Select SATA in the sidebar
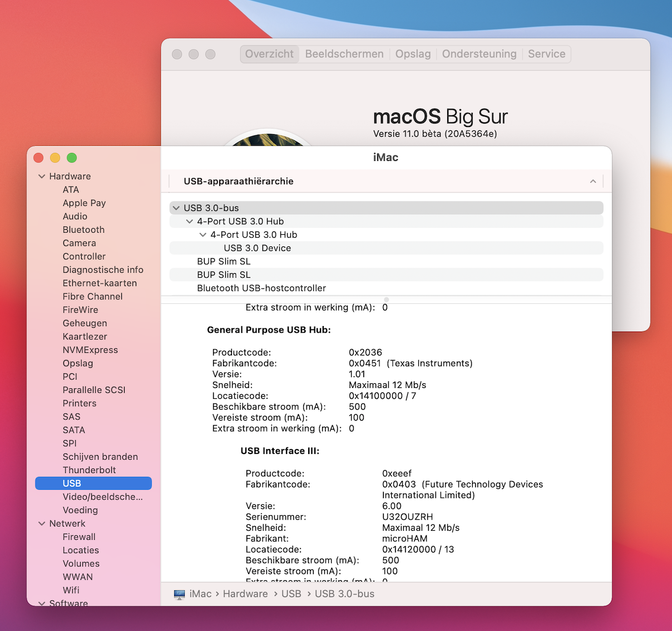The image size is (672, 631). 74,430
